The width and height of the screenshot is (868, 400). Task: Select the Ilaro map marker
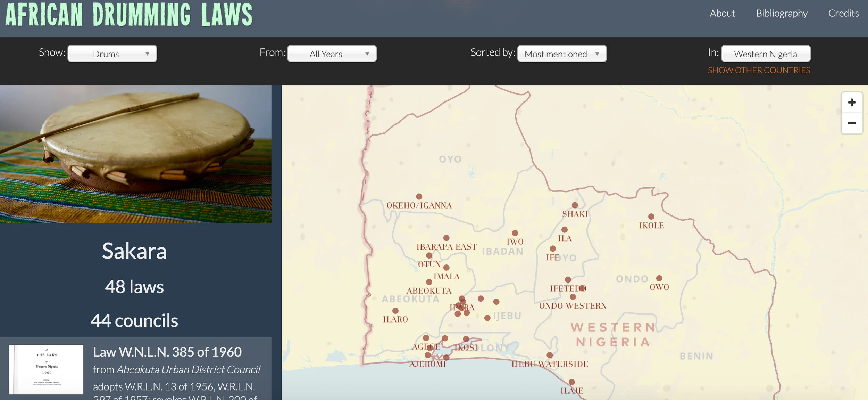coord(395,310)
